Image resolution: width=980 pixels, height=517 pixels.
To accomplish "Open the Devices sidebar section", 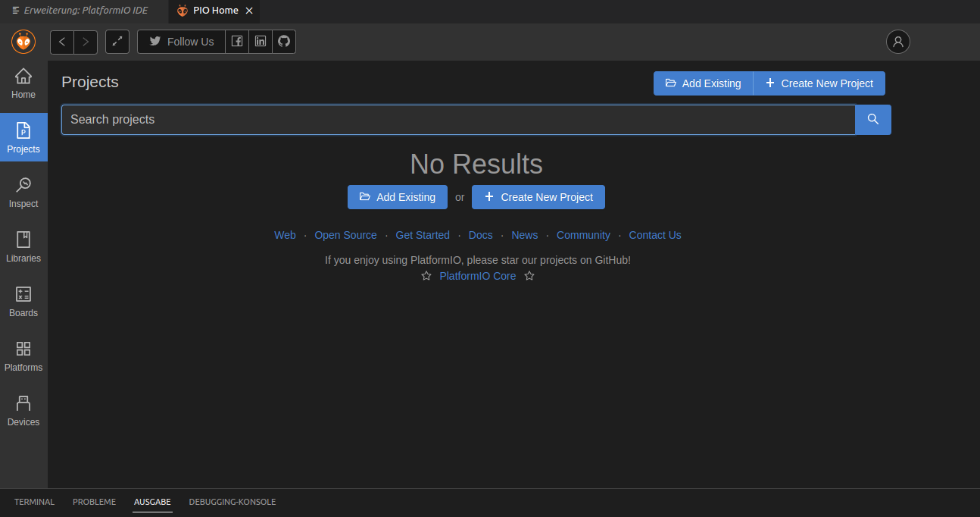I will click(23, 411).
